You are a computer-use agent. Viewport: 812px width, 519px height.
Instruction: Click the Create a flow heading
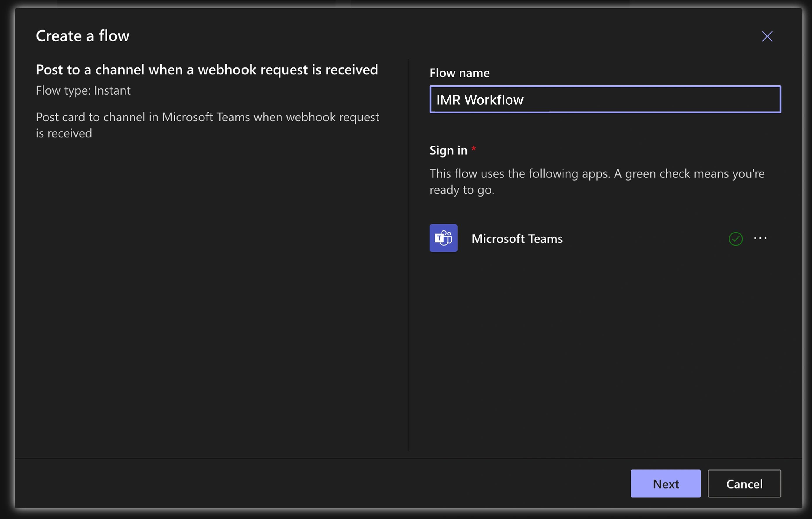(82, 36)
